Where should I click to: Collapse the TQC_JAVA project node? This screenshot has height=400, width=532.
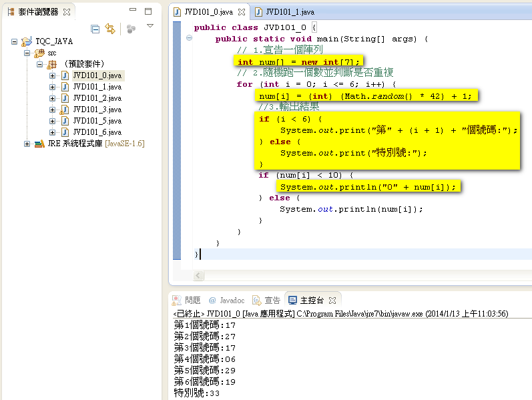pyautogui.click(x=14, y=42)
